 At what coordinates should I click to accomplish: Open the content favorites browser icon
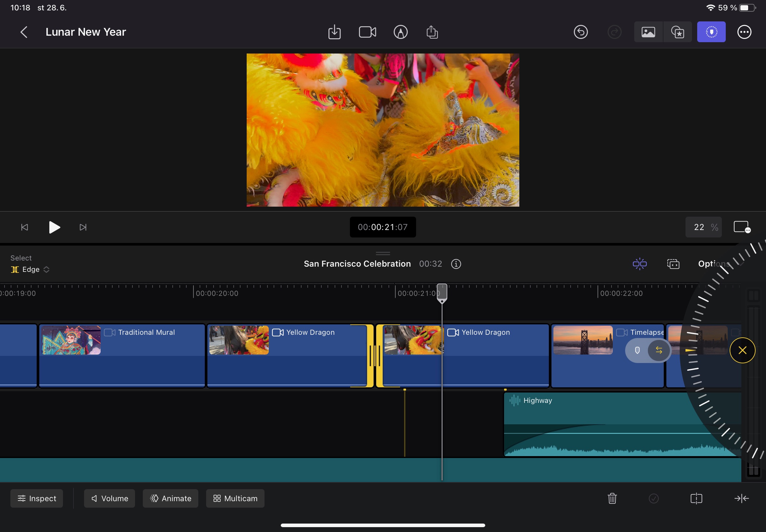677,32
